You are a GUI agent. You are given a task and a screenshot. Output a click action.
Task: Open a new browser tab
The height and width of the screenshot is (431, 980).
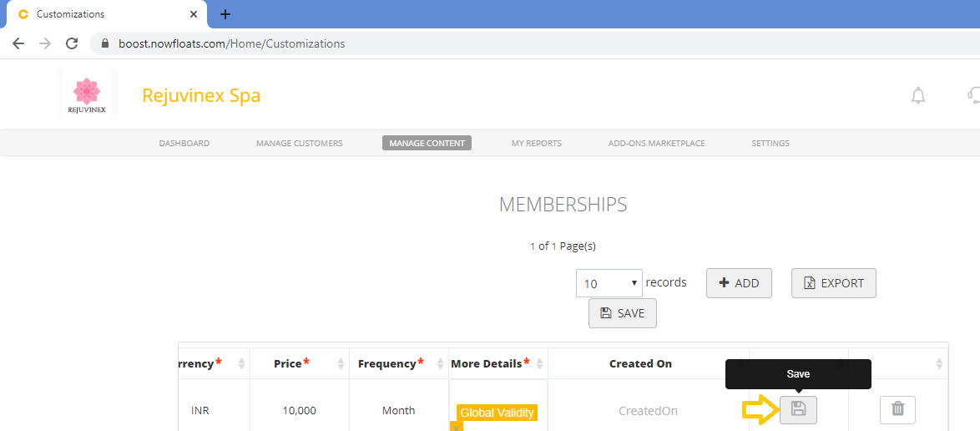click(x=225, y=13)
